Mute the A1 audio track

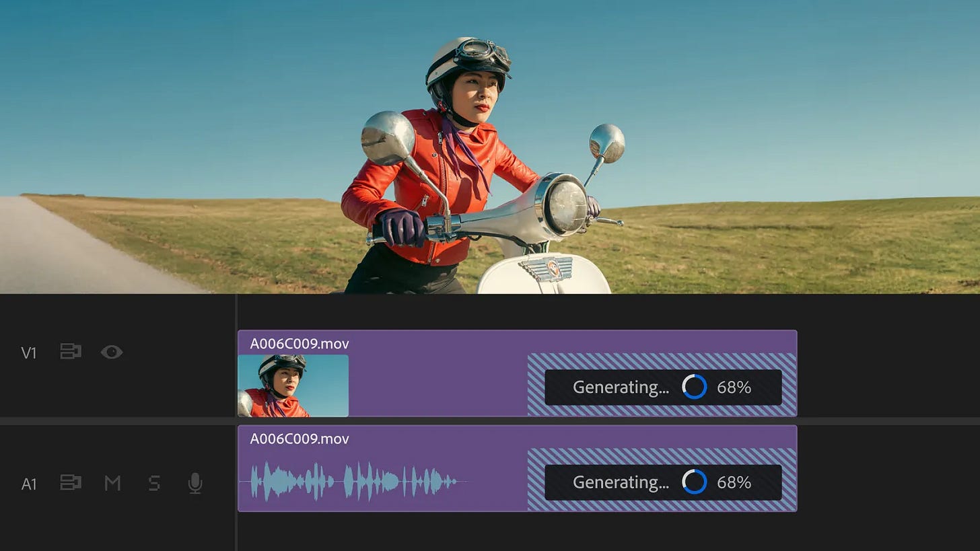pyautogui.click(x=112, y=482)
